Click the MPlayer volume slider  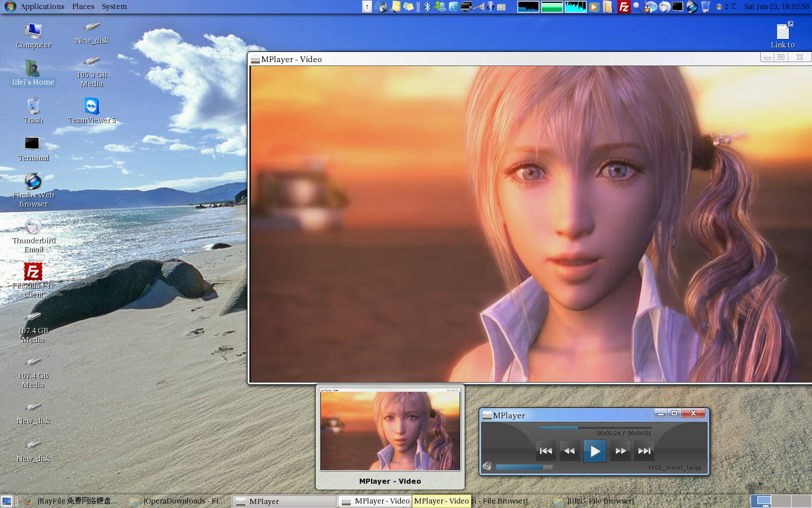524,467
